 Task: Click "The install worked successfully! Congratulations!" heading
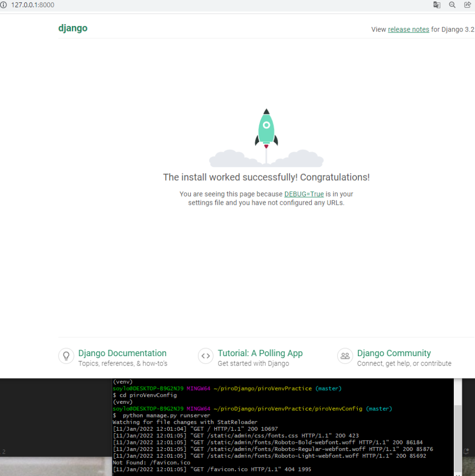pyautogui.click(x=266, y=177)
